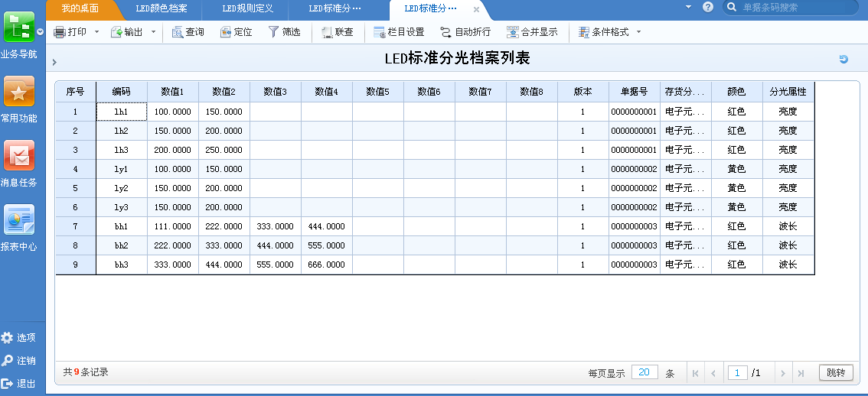Switch to LED颜色档案 tab

point(162,8)
